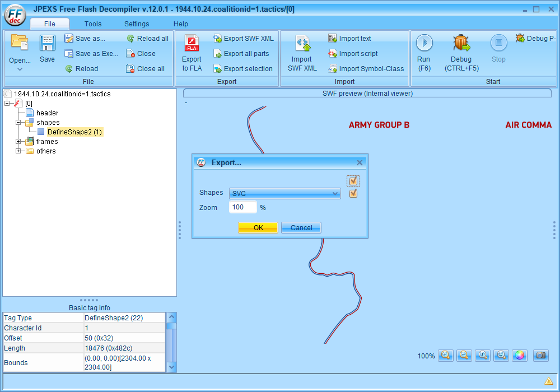Screen dimensions: 560x392
Task: Expand the Open dropdown arrow
Action: pos(20,69)
